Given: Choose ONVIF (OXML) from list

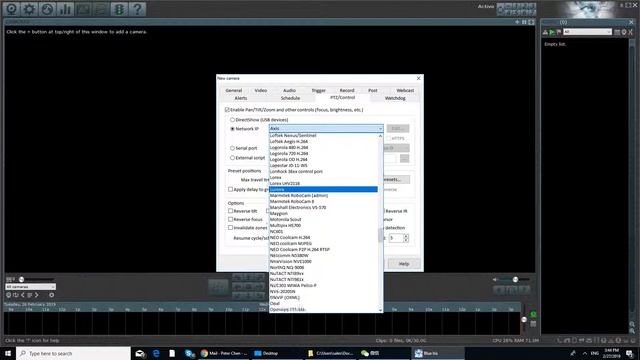Looking at the screenshot, I should tap(323, 298).
